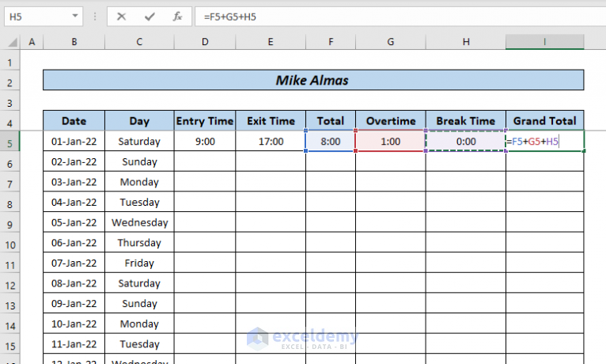Select column A header
The height and width of the screenshot is (364, 606).
coord(32,42)
